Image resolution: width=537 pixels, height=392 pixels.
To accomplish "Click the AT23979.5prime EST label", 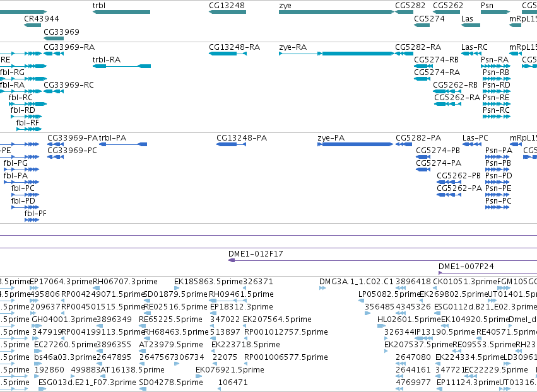I will coord(171,345).
